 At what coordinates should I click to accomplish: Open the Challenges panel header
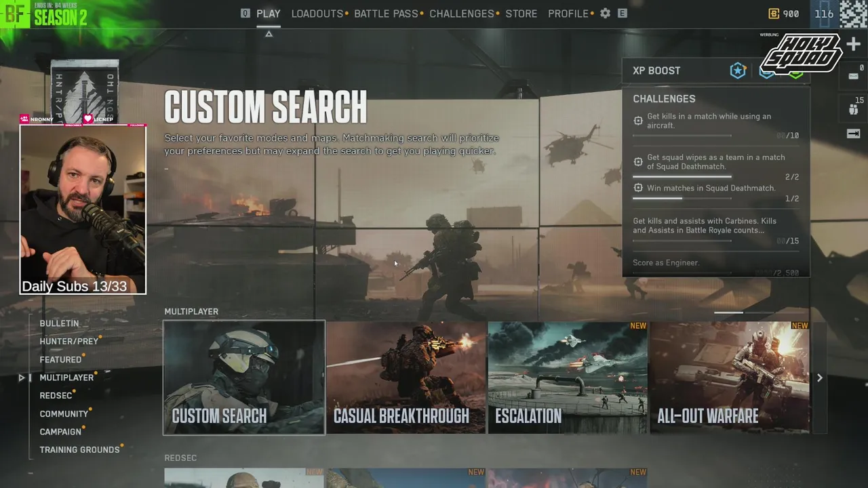pyautogui.click(x=664, y=99)
